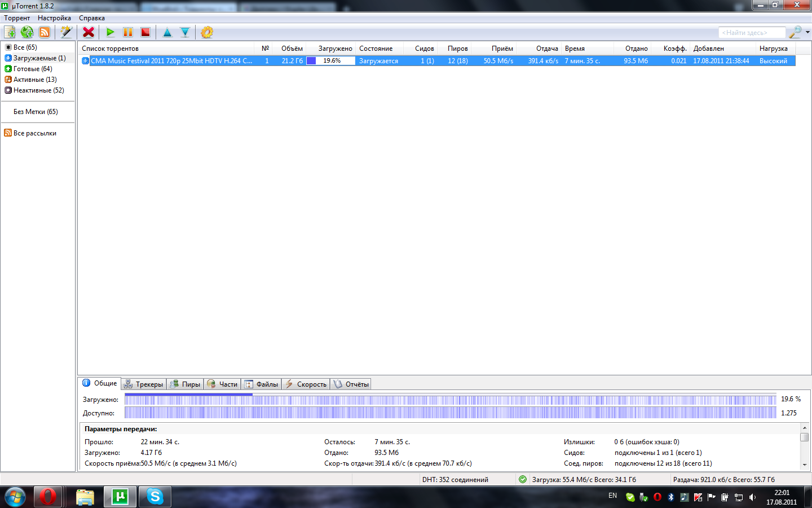Sort by 'Загружено' column header
This screenshot has width=812, height=508.
[331, 49]
